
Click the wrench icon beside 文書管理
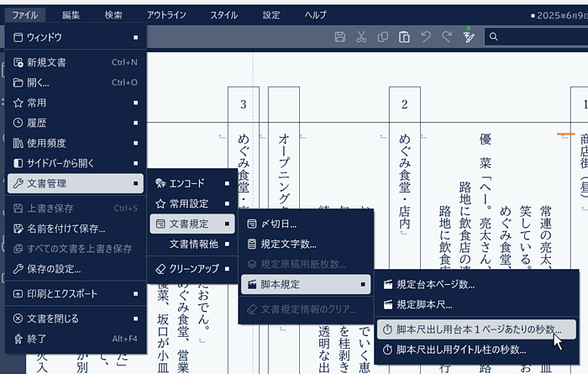(18, 183)
